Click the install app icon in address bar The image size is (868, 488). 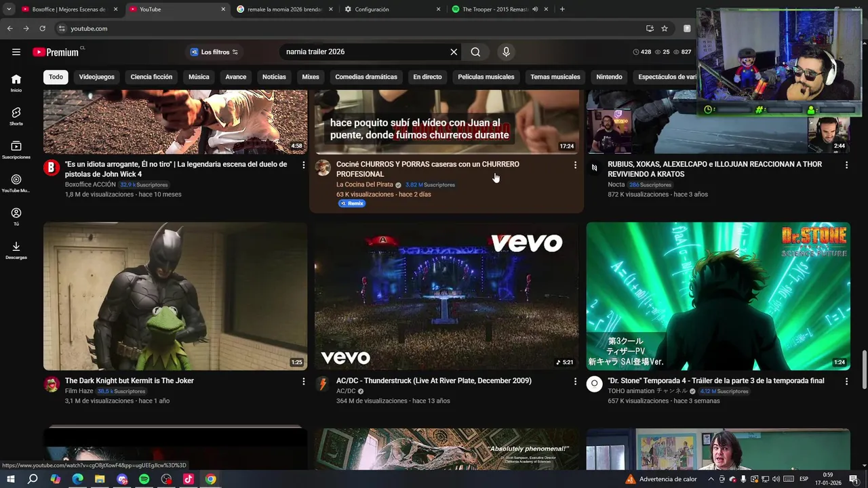click(650, 28)
